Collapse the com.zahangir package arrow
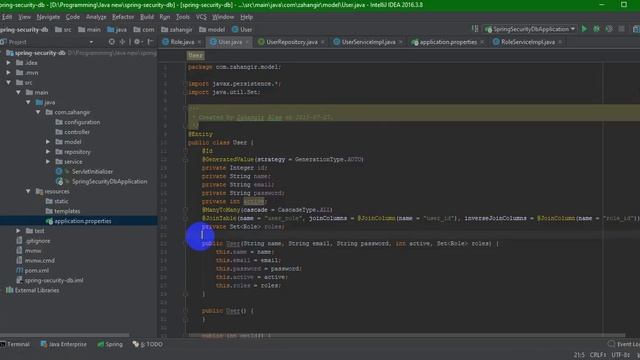640x360 pixels. 38,112
